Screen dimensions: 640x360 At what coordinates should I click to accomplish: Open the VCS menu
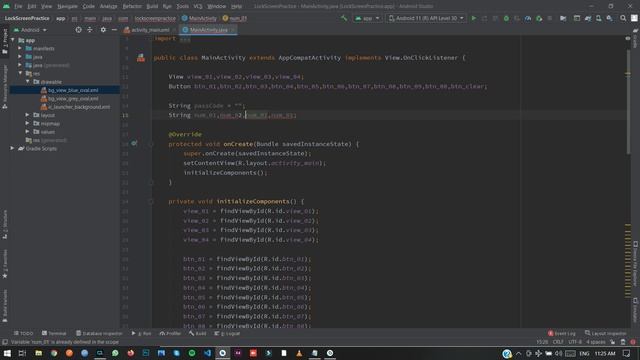[198, 6]
